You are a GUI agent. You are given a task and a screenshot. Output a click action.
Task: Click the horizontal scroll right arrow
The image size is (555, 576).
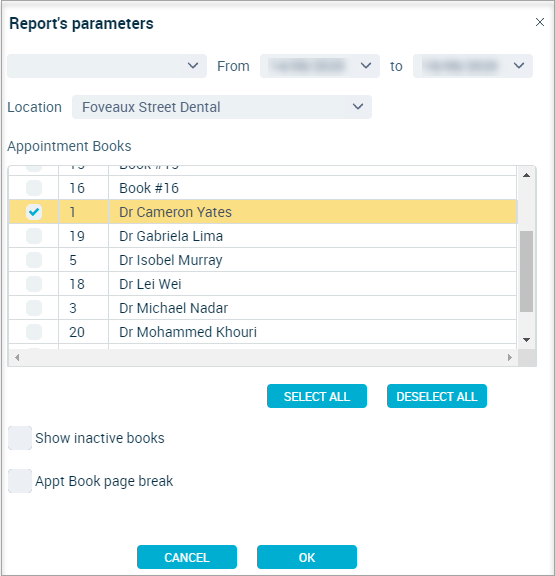[509, 357]
